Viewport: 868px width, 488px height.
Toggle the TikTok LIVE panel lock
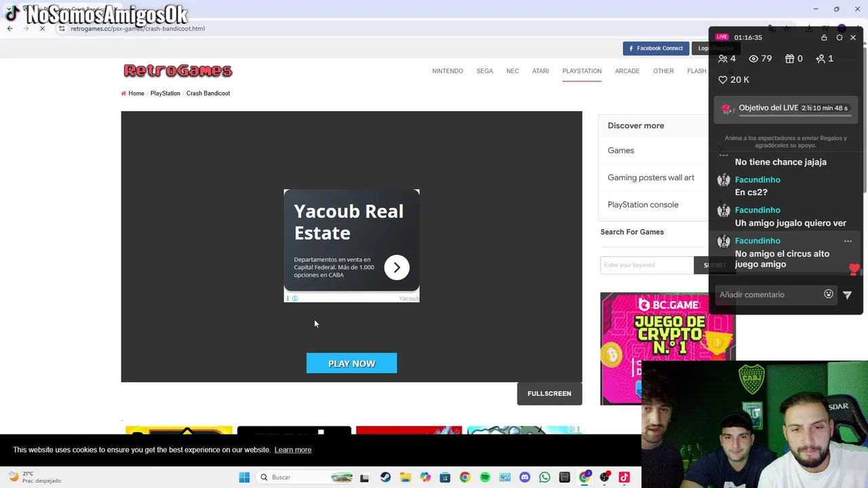click(x=824, y=38)
